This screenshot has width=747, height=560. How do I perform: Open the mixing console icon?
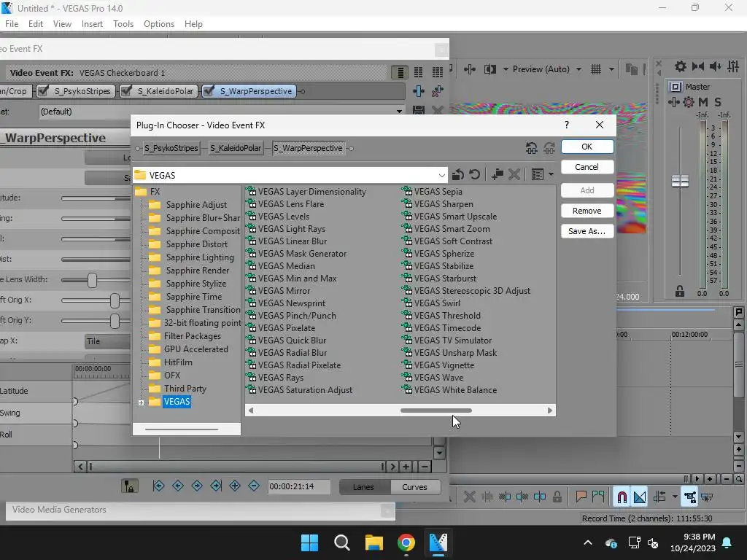click(733, 66)
